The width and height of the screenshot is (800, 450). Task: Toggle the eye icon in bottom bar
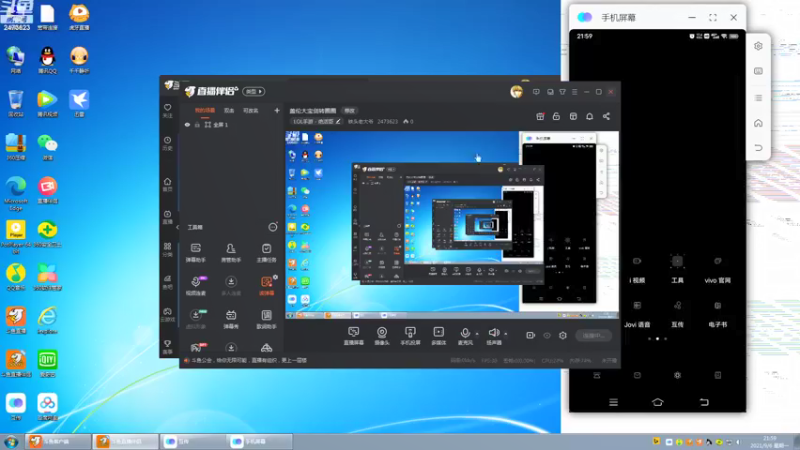pyautogui.click(x=547, y=335)
